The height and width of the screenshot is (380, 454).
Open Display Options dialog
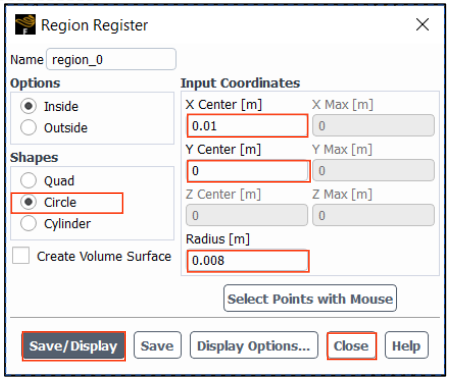254,345
